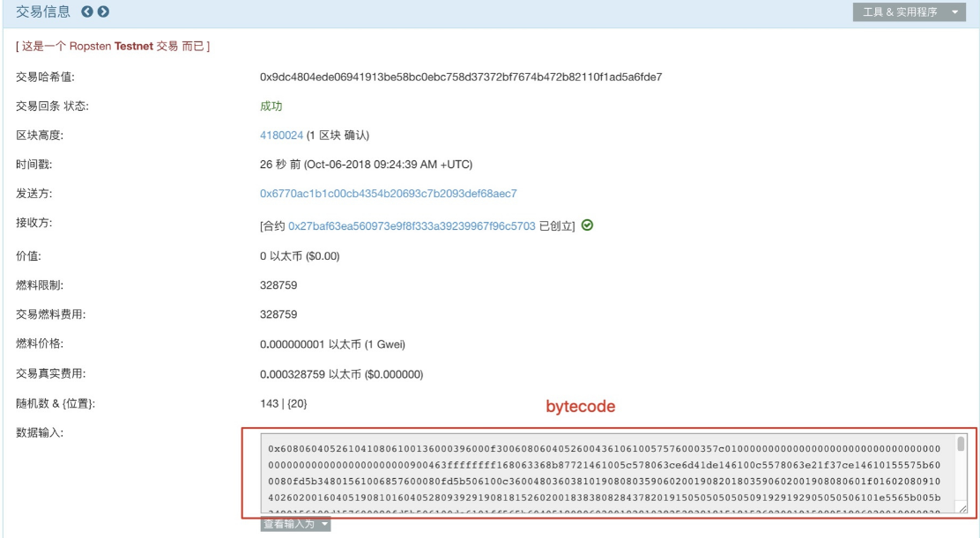The width and height of the screenshot is (980, 538).
Task: Open block height 4180024 link
Action: (281, 136)
